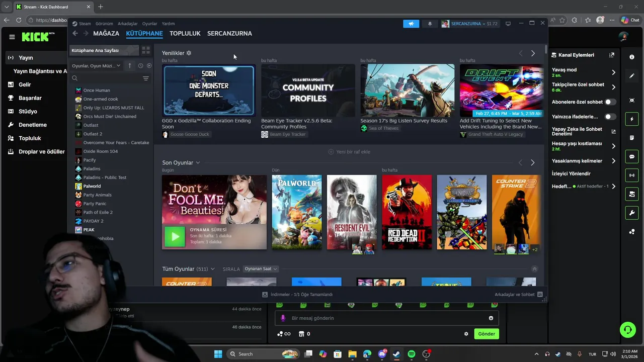Switch library to grid collections view
This screenshot has width=644, height=362.
click(146, 50)
